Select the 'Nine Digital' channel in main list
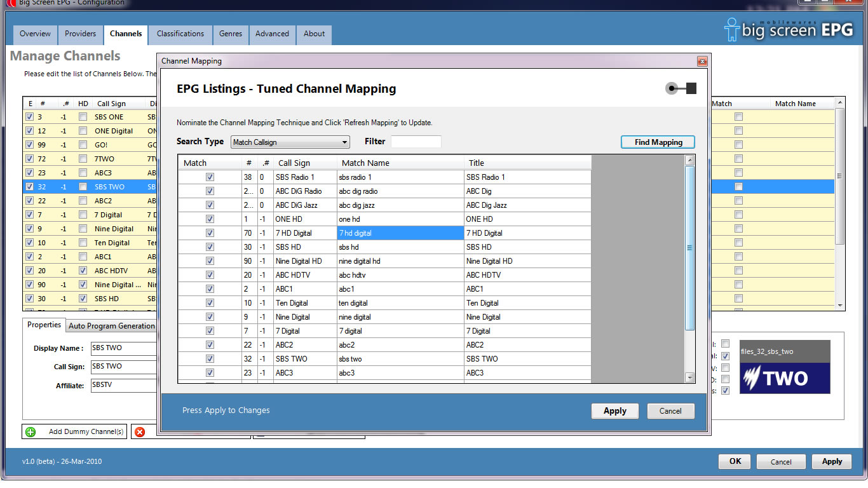 (89, 229)
